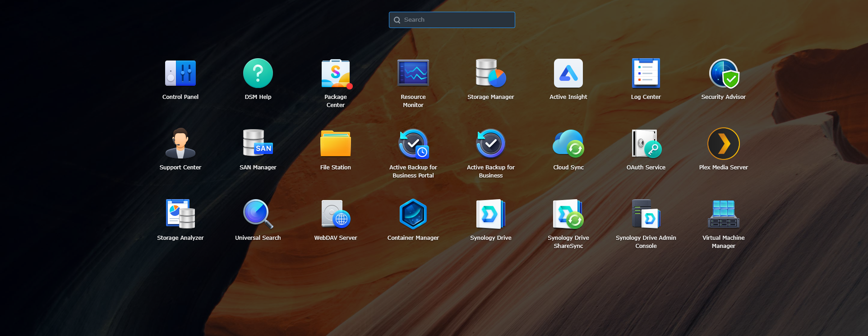Open WebDAV Server
Screen dimensions: 868x336
(x=336, y=214)
